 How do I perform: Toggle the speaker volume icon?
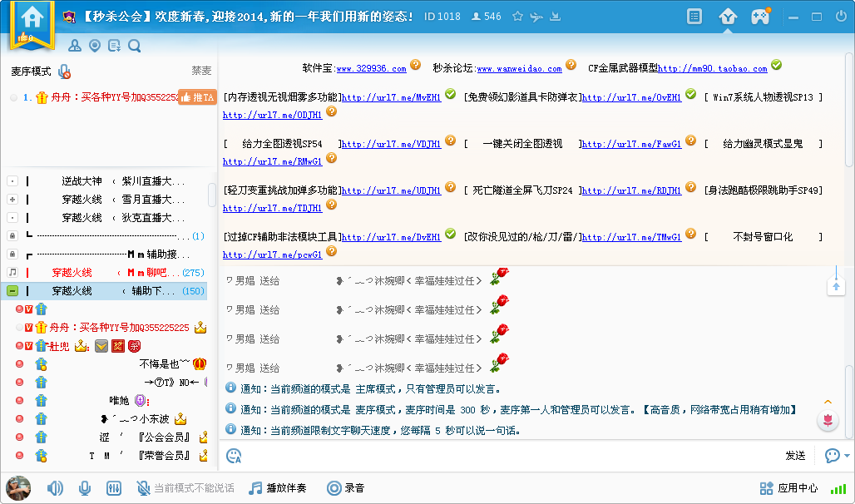[55, 487]
